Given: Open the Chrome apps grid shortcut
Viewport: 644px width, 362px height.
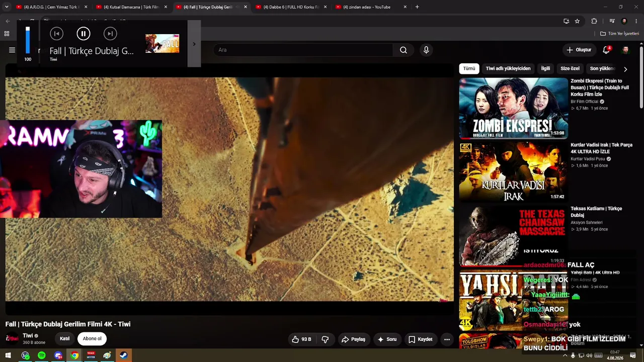Looking at the screenshot, I should (7, 34).
